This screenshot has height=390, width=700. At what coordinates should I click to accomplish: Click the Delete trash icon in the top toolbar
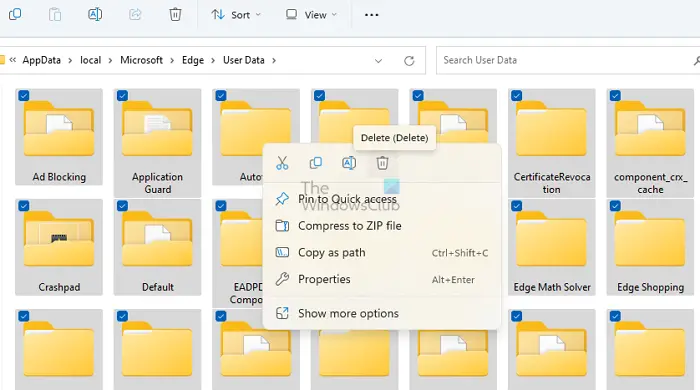click(175, 14)
